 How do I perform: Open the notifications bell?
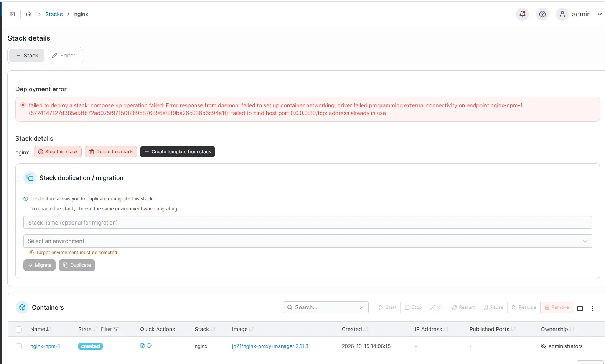(523, 14)
